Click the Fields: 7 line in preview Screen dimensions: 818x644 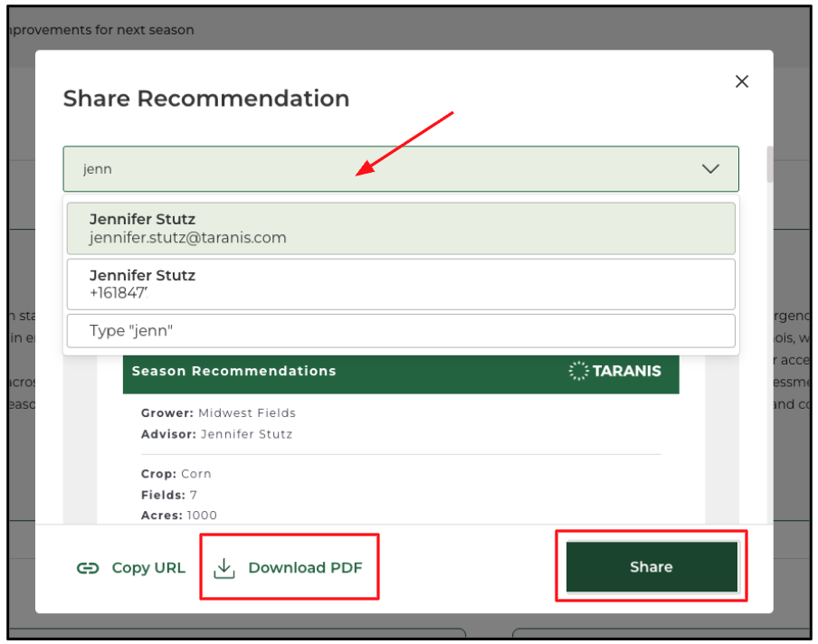(x=168, y=495)
